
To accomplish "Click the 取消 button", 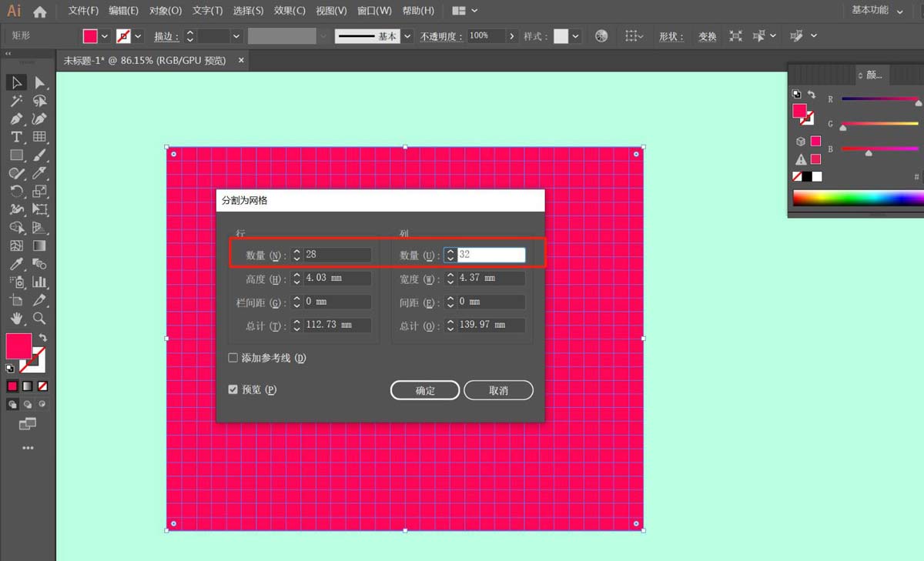I will tap(498, 390).
